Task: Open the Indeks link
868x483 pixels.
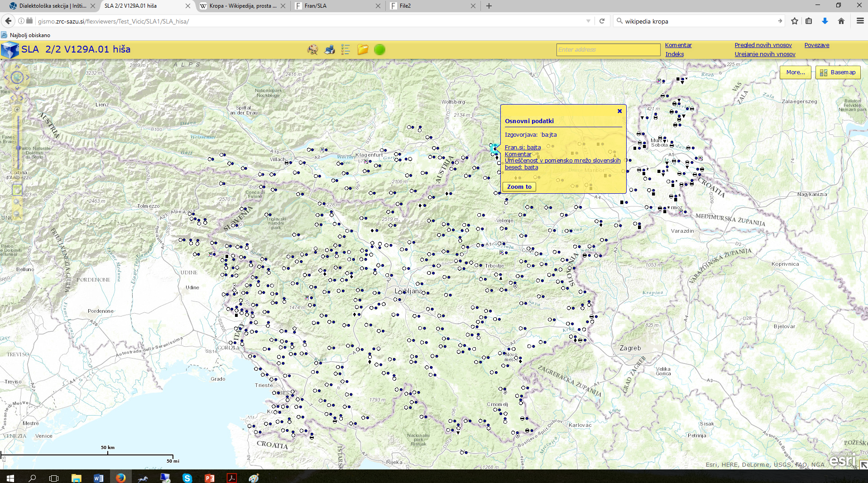Action: pyautogui.click(x=675, y=54)
